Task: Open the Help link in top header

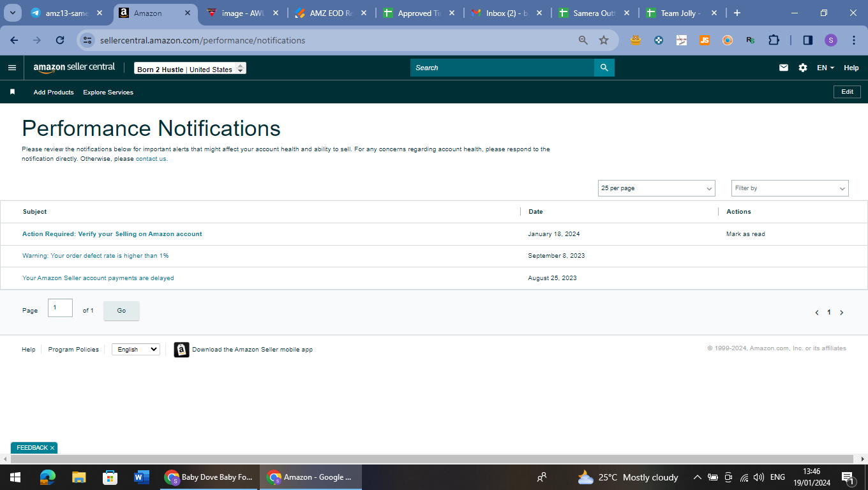Action: click(x=851, y=68)
